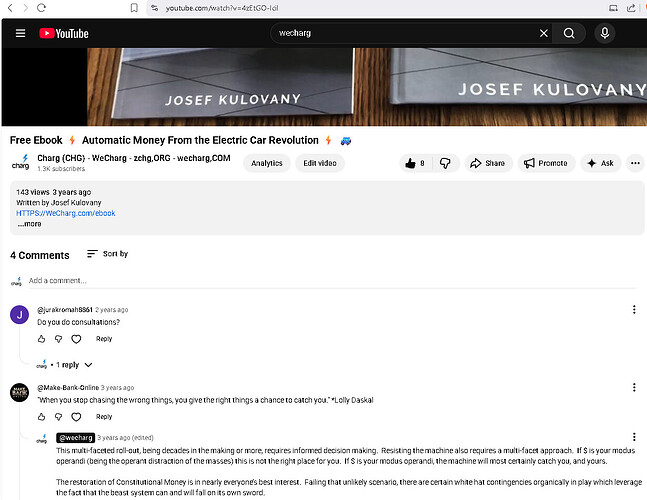Reload the page with the refresh icon
Viewport: 647px width, 500px height.
[41, 8]
